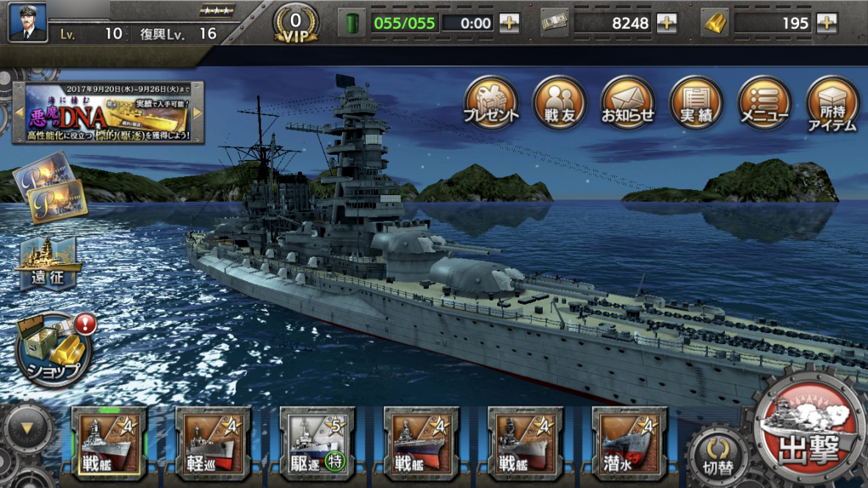The width and height of the screenshot is (868, 488).
Task: Select the 駆逐 destroyer five-star card
Action: click(x=317, y=444)
